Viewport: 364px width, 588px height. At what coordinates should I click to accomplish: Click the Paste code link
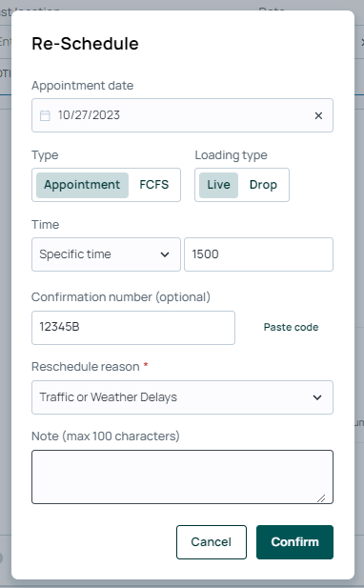click(291, 327)
